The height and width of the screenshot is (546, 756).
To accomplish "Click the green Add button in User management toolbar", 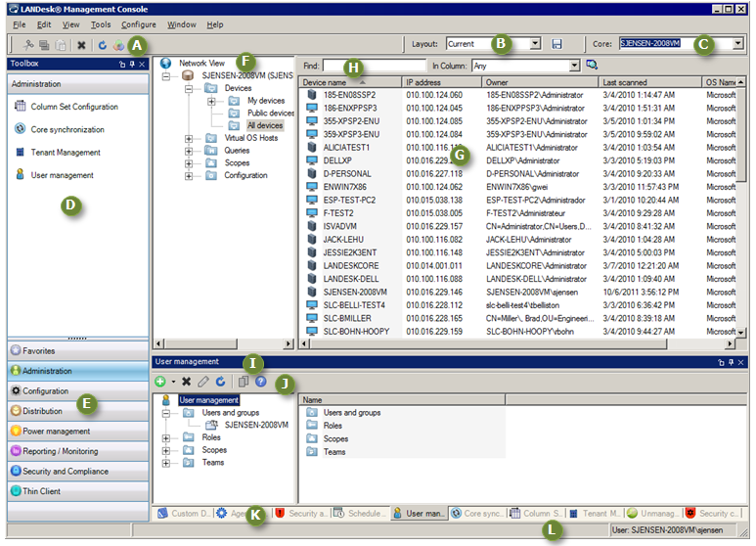I will pos(160,382).
